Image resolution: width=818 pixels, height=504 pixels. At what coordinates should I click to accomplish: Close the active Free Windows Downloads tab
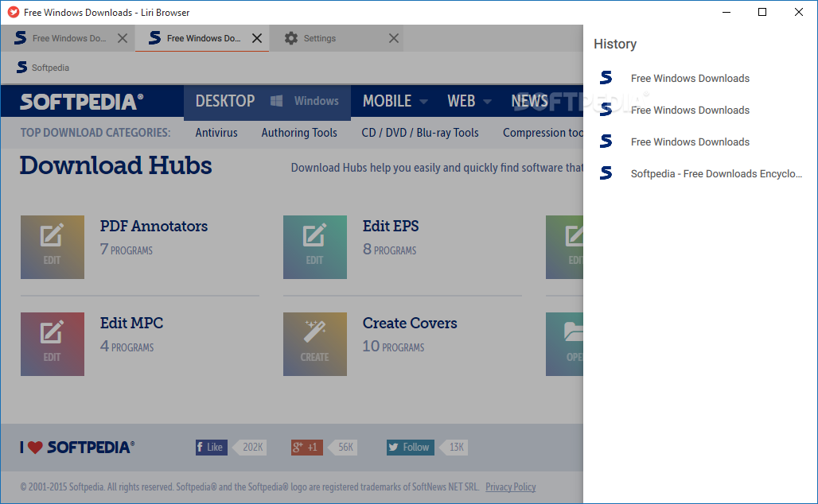pyautogui.click(x=257, y=39)
